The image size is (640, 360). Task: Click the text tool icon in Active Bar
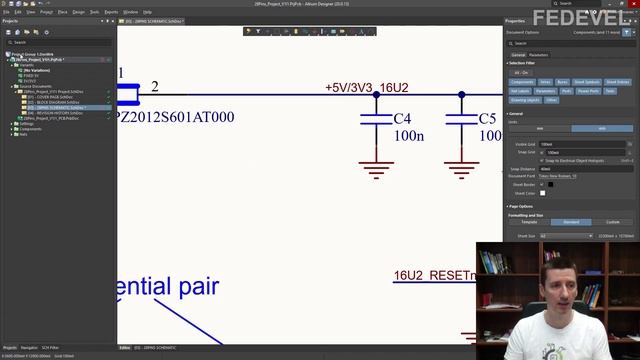(361, 31)
